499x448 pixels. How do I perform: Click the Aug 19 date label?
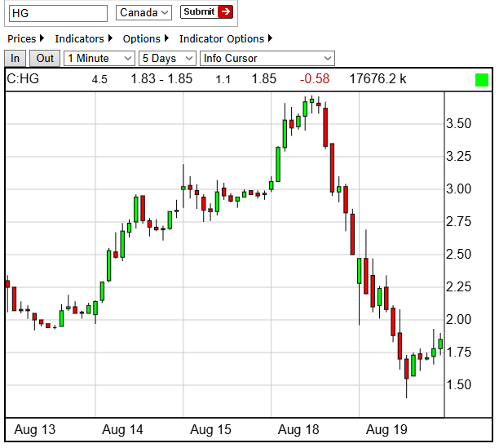point(386,429)
